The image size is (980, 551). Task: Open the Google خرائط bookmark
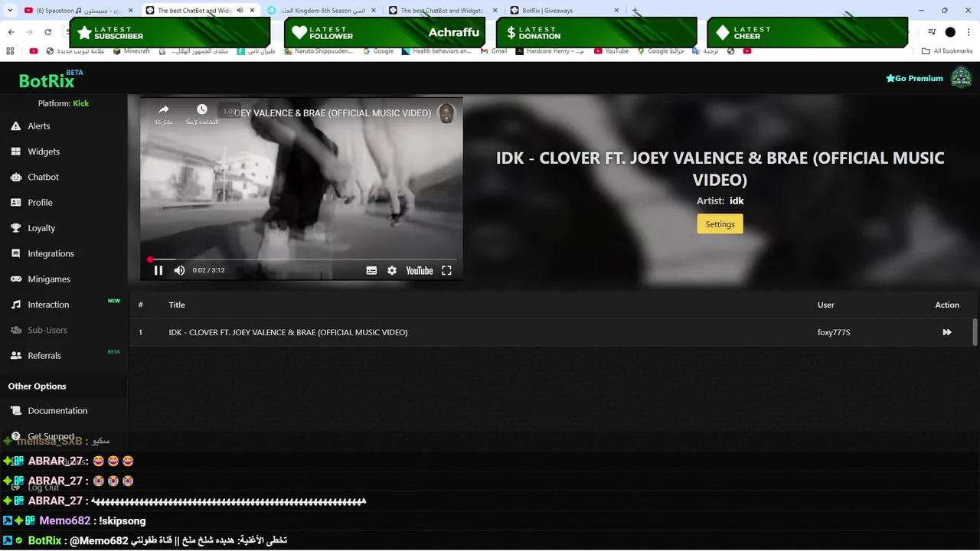(x=660, y=51)
